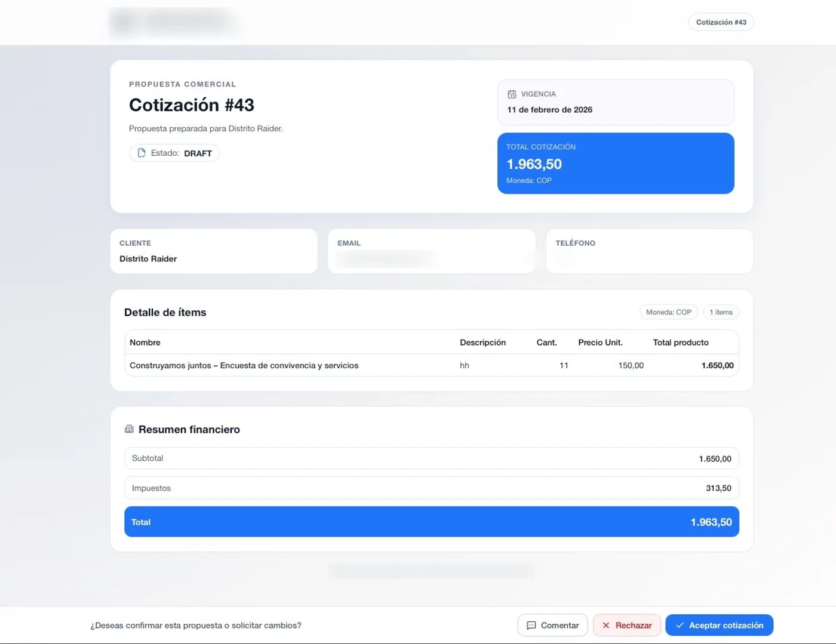Click the 1 ítems count tag
The image size is (836, 644).
(721, 312)
